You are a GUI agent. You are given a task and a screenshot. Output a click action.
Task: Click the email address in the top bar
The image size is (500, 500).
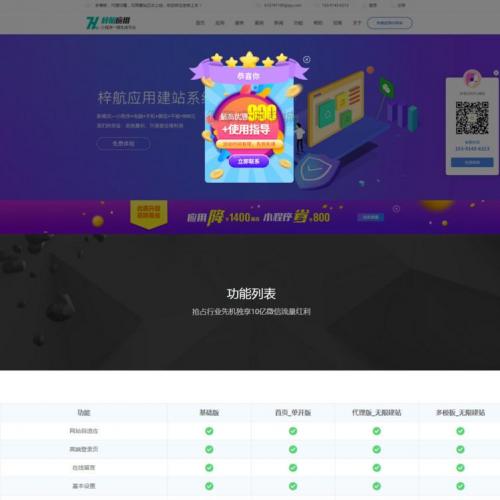(x=283, y=5)
